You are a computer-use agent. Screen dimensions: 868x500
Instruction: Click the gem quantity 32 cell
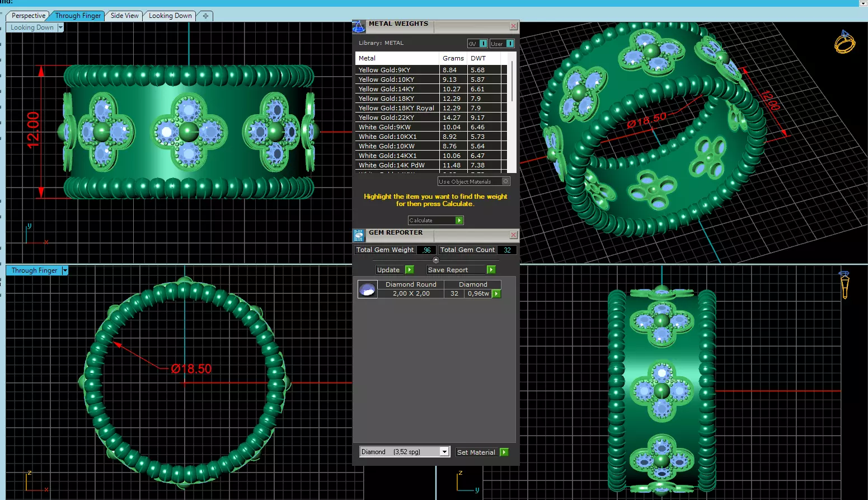tap(454, 293)
